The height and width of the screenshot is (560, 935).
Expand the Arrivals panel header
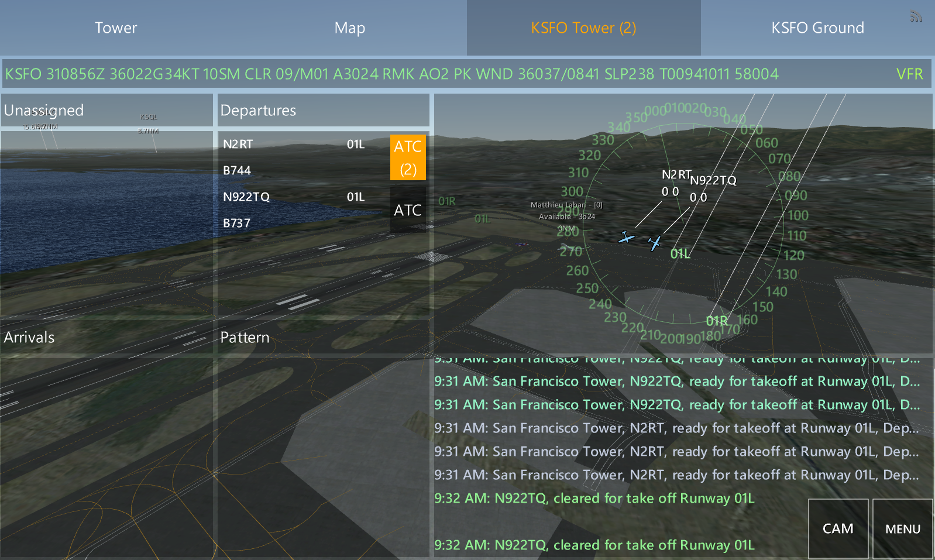point(107,337)
